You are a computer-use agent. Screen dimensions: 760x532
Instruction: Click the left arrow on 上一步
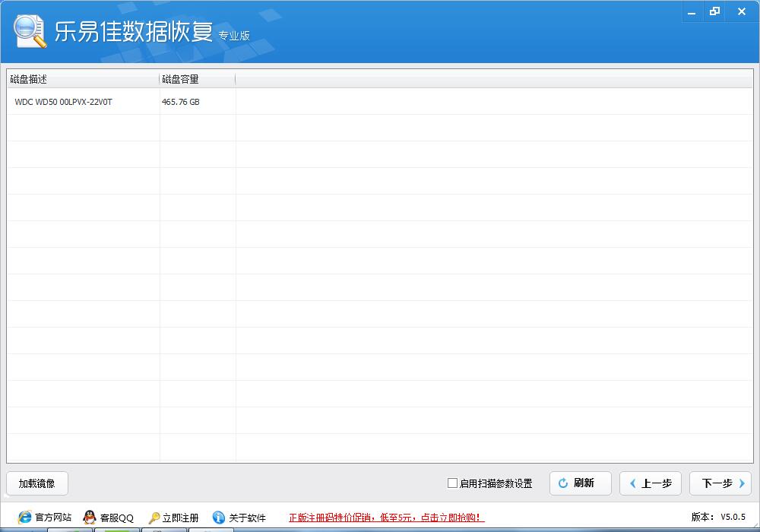click(x=632, y=483)
